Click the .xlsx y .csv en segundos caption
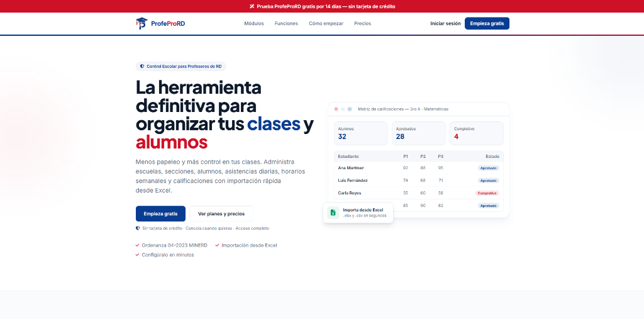Viewport: 644px width, 319px height. pos(364,215)
